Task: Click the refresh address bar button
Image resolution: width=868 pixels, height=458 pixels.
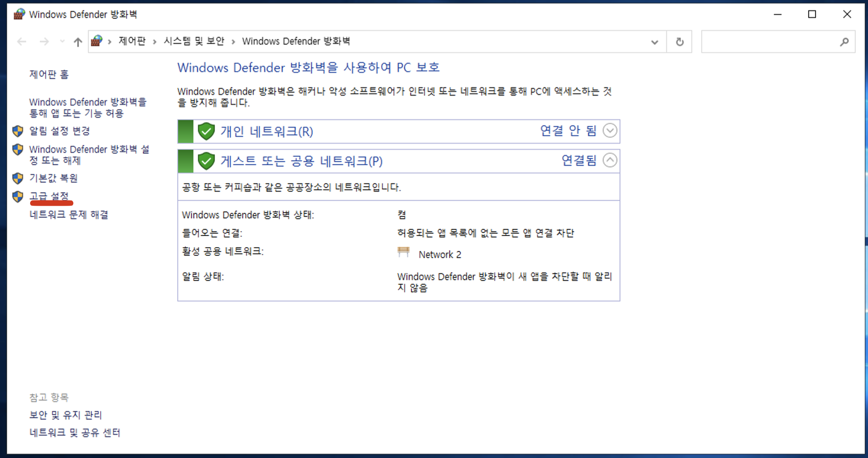Action: 679,42
